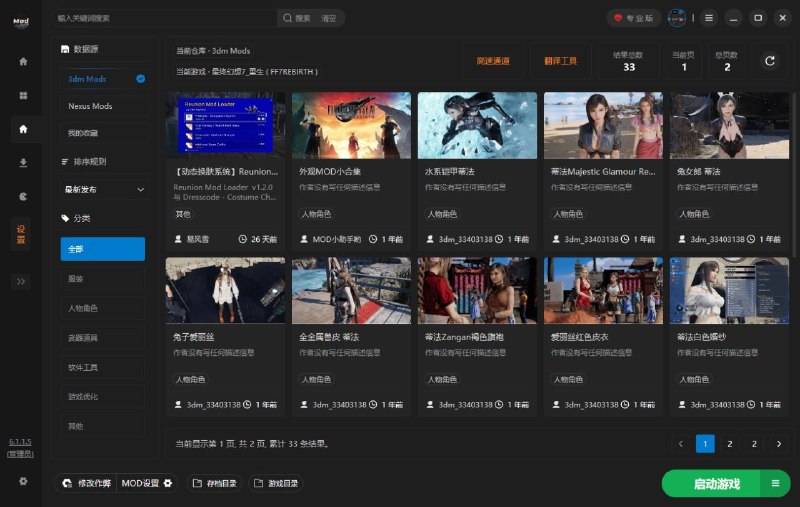Select 其他 in category sidebar list
The image size is (800, 507).
(103, 426)
